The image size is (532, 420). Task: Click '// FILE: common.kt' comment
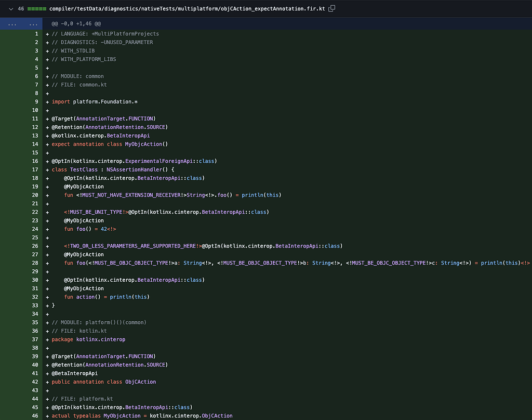click(x=79, y=85)
